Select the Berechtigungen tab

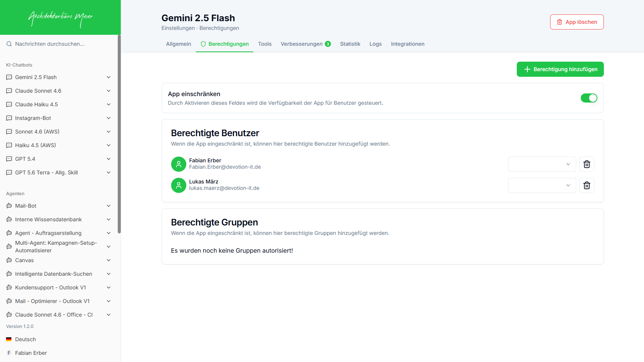225,44
